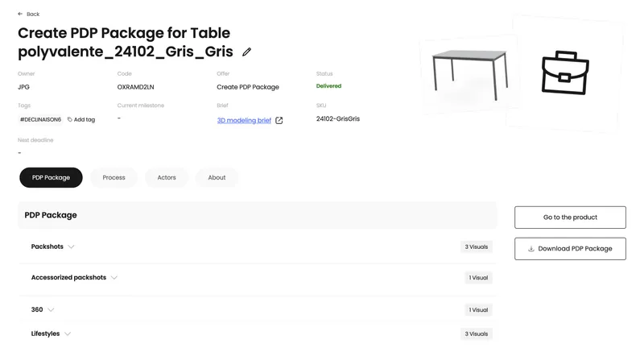Click the #DECLINAISON6 tag chip
This screenshot has width=644, height=348.
coord(40,119)
